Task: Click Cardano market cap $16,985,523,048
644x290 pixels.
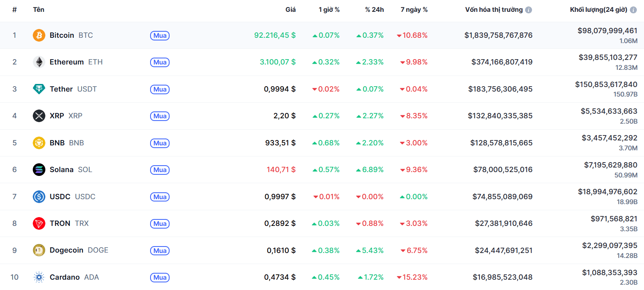Action: coord(503,277)
